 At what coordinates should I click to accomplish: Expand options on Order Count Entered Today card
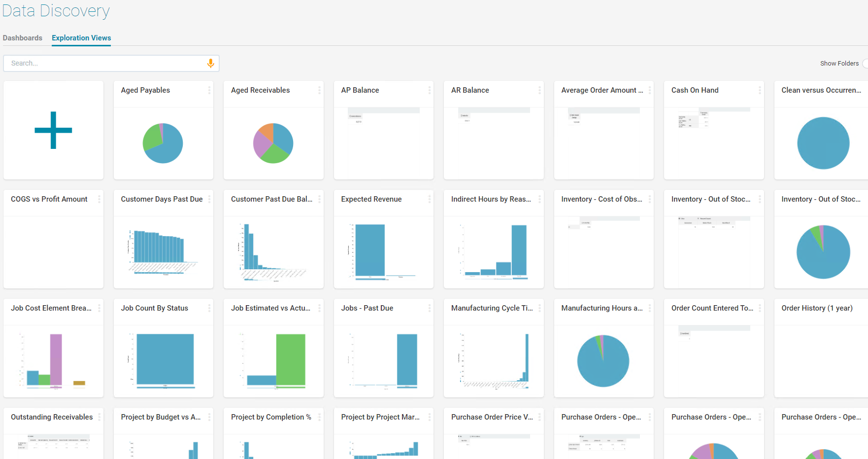(760, 308)
